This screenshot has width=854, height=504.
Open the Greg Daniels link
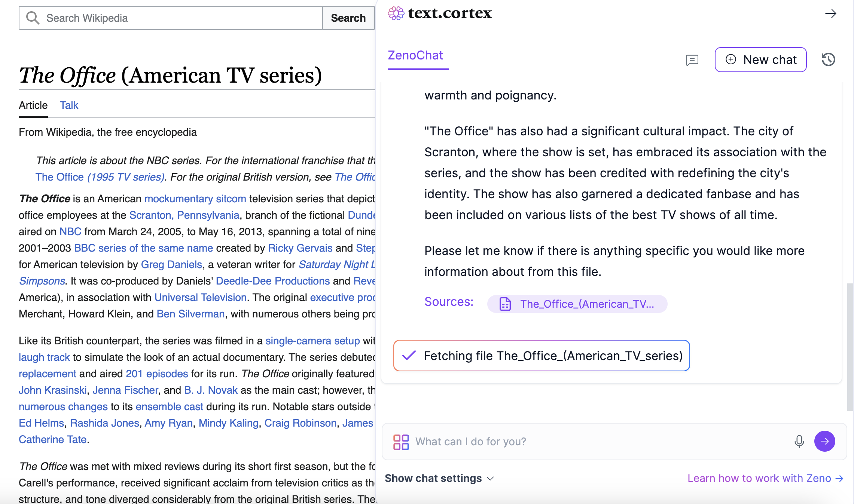[171, 264]
